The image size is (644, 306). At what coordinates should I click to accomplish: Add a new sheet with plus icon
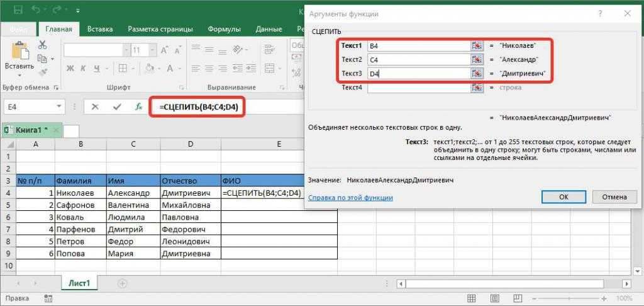tap(122, 283)
